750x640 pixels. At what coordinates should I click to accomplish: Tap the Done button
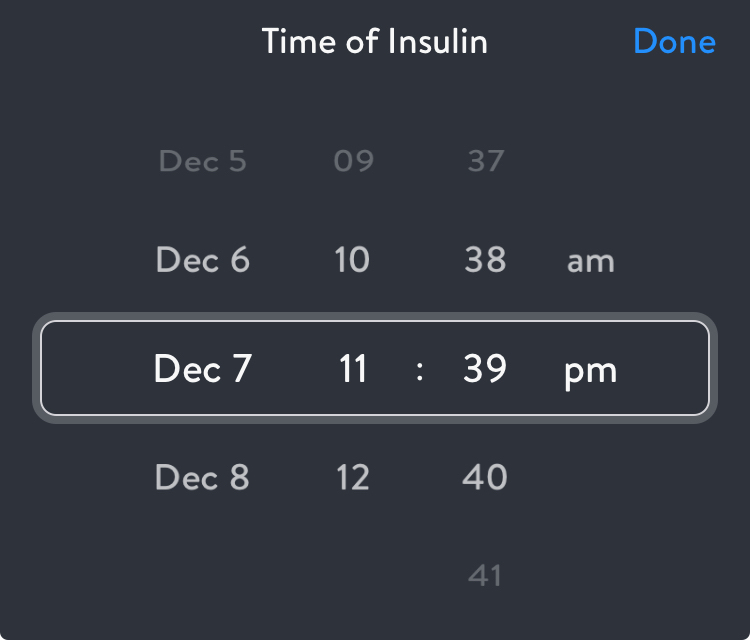click(674, 42)
